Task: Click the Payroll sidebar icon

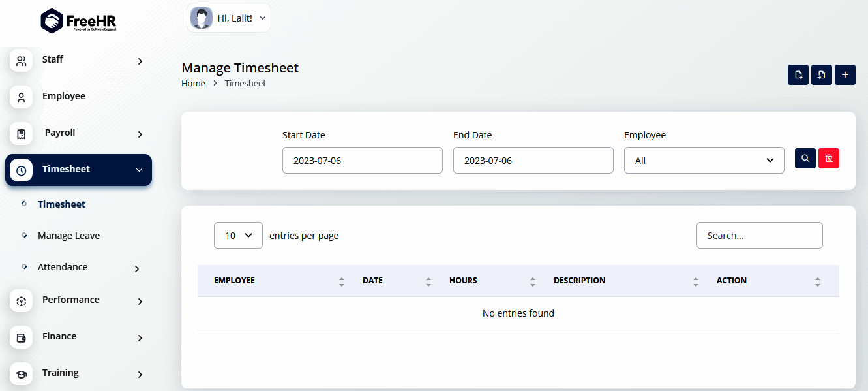Action: (22, 134)
